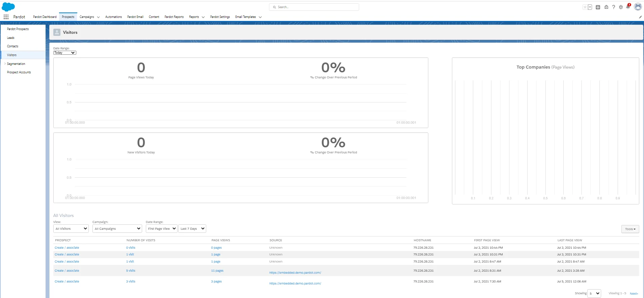644x298 pixels.
Task: Expand the Segmentation sidebar arrow
Action: pos(5,64)
